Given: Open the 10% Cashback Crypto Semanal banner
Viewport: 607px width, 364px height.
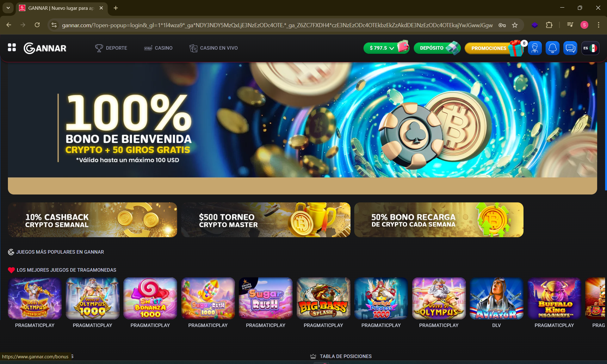Looking at the screenshot, I should pyautogui.click(x=92, y=220).
